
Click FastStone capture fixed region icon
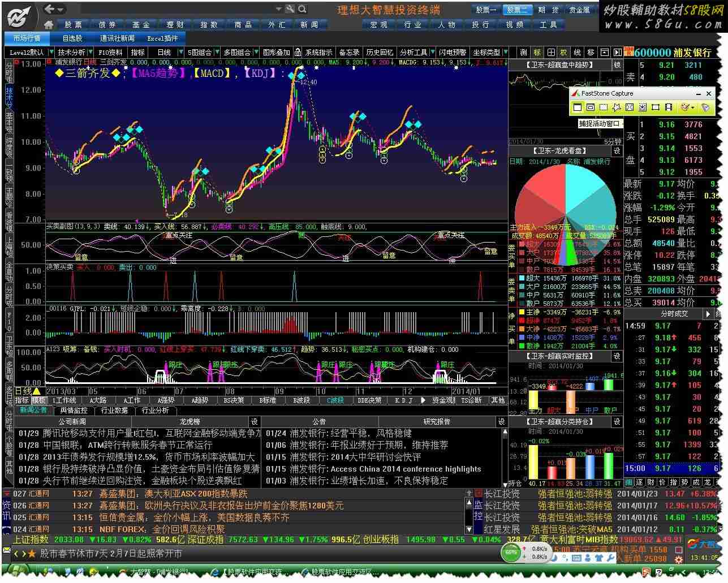coord(656,107)
